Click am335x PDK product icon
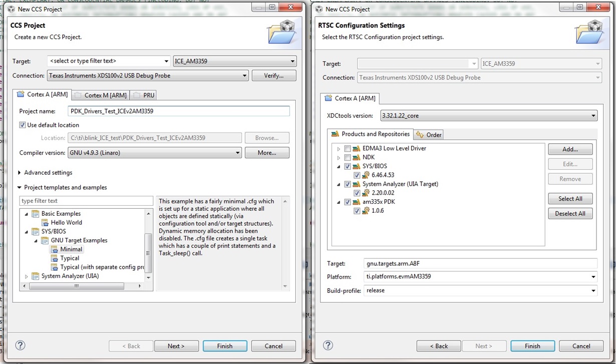Image resolution: width=616 pixels, height=364 pixels. [357, 202]
